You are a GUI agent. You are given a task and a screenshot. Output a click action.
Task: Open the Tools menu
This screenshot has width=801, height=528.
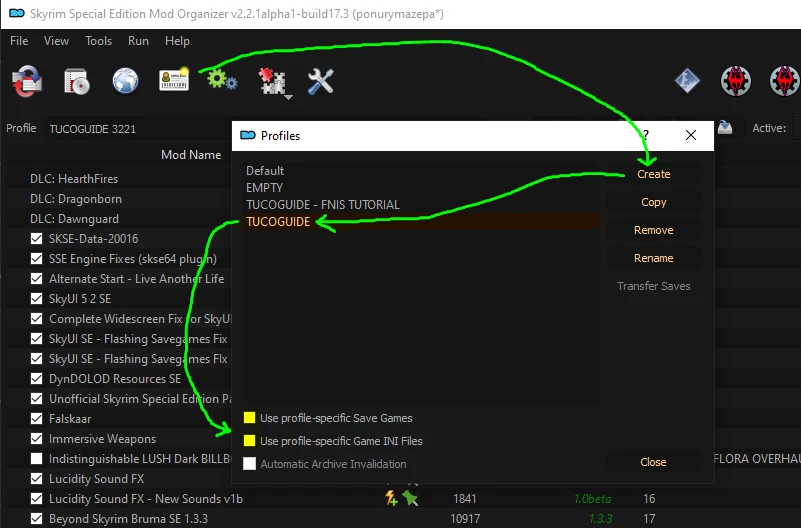98,41
